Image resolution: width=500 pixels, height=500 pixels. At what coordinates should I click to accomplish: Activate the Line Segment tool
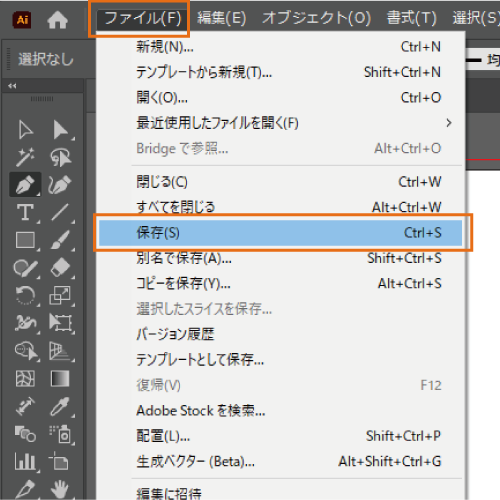[60, 212]
